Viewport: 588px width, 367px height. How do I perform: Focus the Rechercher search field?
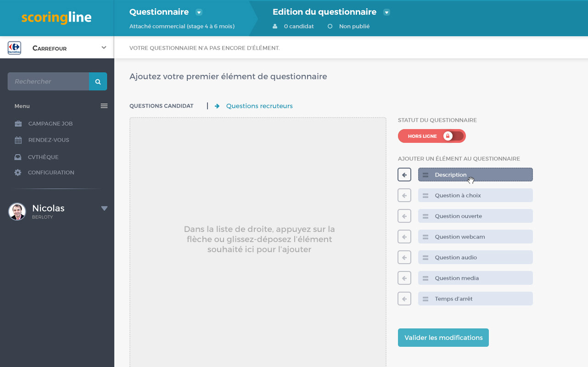48,81
